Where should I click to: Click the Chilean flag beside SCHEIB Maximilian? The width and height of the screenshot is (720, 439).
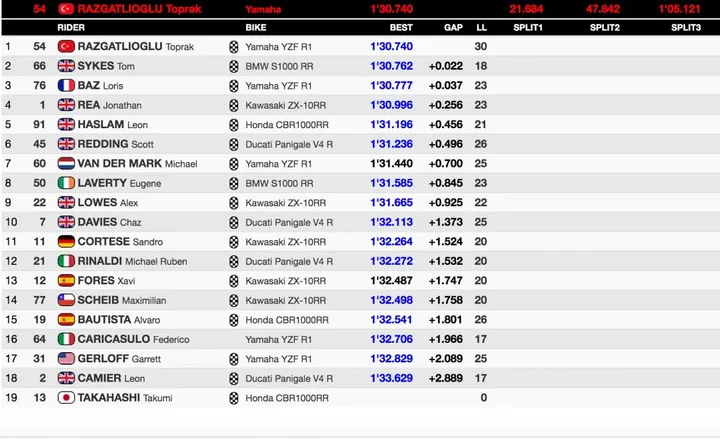click(66, 300)
